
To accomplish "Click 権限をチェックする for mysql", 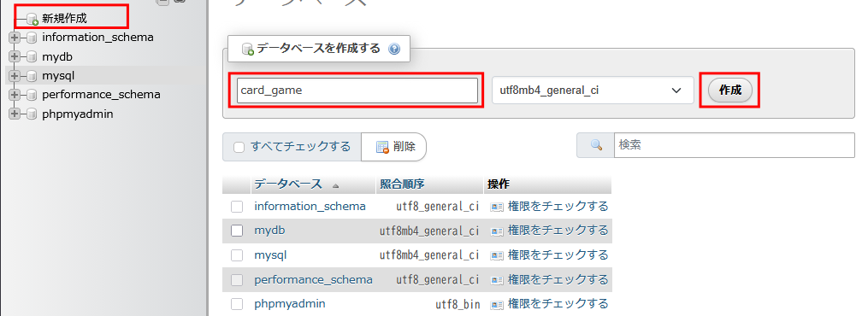I will (558, 255).
